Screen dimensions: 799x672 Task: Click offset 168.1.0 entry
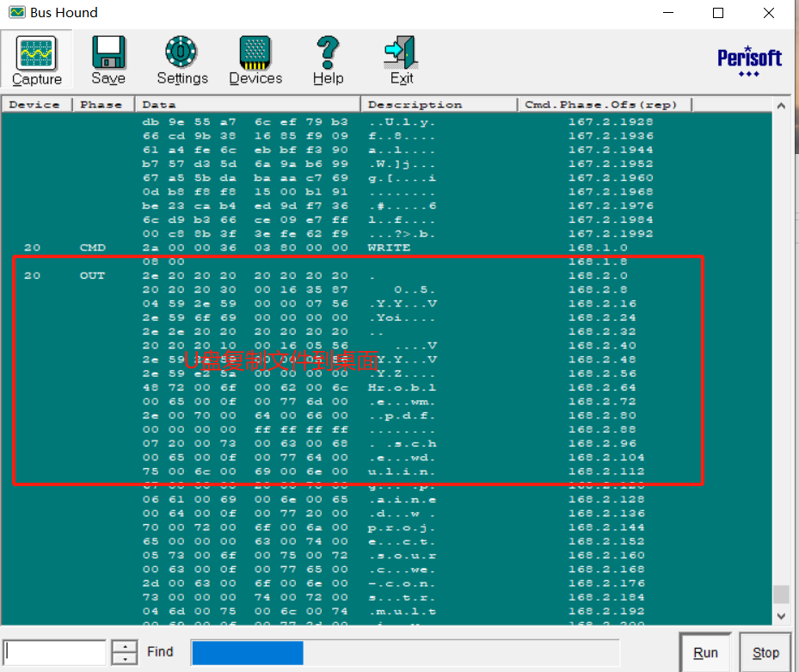(x=598, y=248)
